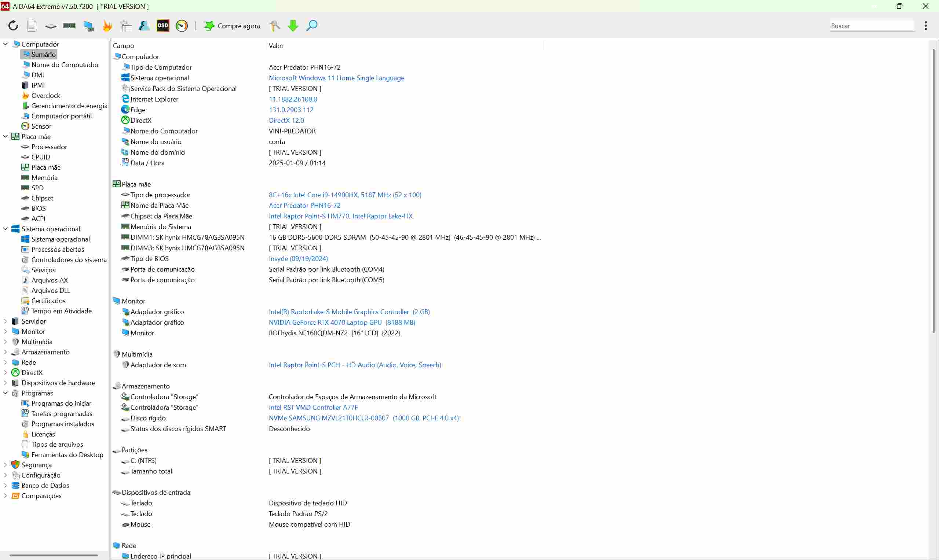Click the AIDA64 application logo icon
Viewport: 939px width, 560px height.
[5, 6]
